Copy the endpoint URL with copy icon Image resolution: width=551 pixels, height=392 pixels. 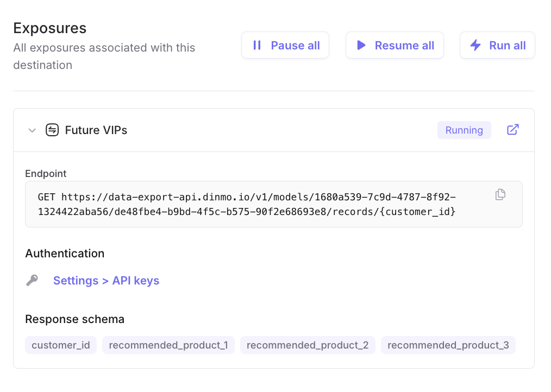500,194
